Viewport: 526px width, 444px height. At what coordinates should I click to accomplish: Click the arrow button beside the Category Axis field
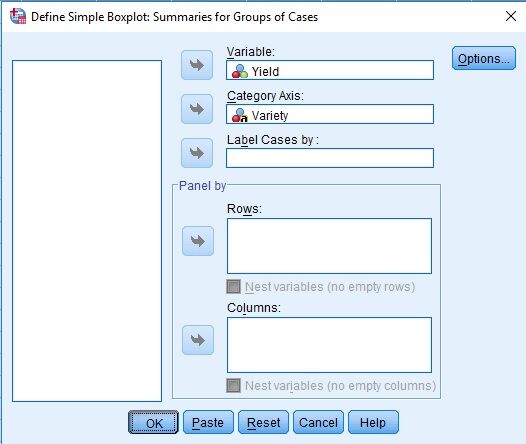(x=197, y=109)
